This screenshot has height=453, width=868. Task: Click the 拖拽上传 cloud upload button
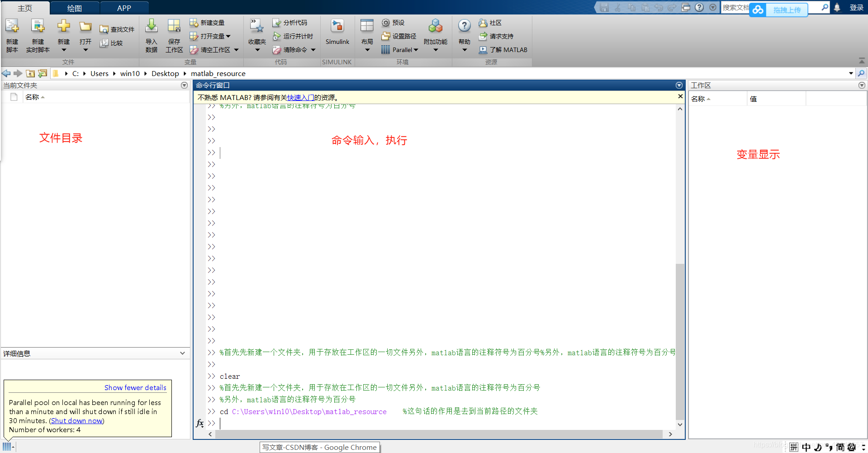[779, 10]
